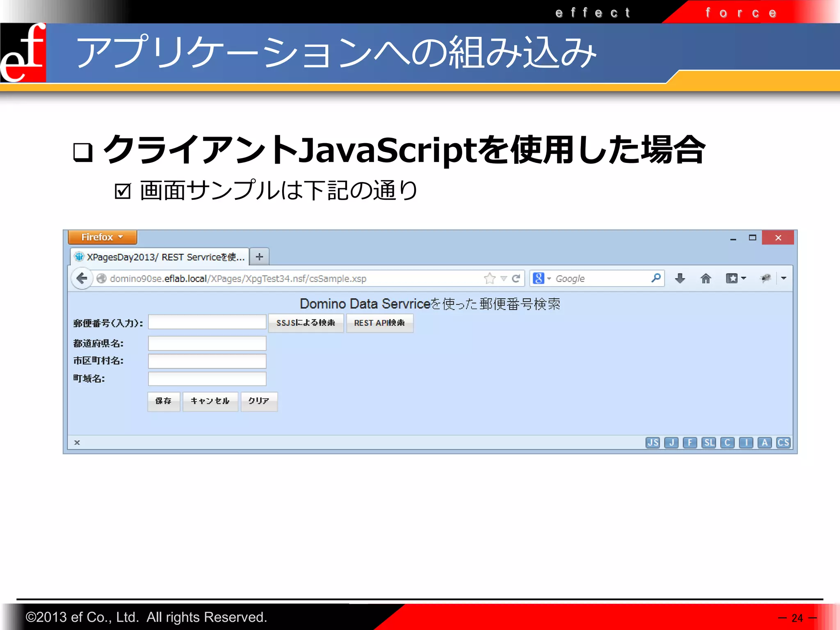Open the Downloads arrow icon
The height and width of the screenshot is (630, 840).
(680, 278)
